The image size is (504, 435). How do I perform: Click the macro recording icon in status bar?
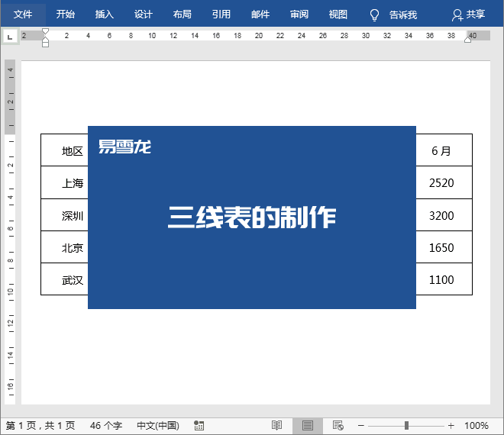199,426
